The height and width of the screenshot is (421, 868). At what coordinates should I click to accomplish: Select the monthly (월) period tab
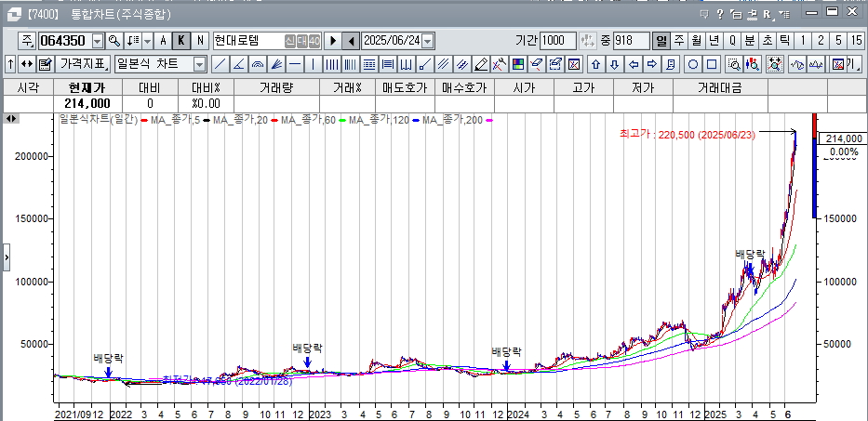(x=697, y=41)
